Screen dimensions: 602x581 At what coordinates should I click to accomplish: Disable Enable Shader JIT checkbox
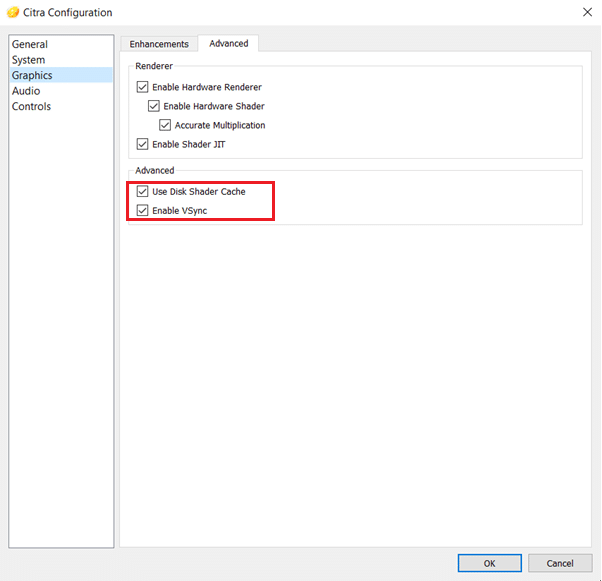click(142, 144)
